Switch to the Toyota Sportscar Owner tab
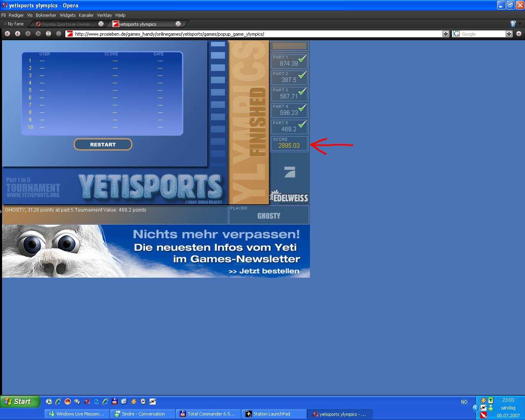This screenshot has height=420, width=525. point(68,24)
